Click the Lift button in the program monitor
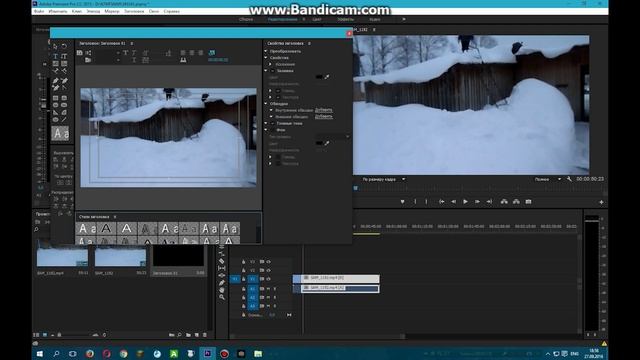Viewport: 640px width, 360px height. point(504,202)
